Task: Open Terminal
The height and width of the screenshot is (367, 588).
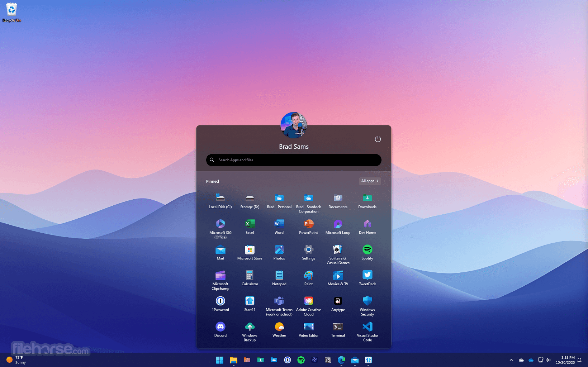Action: pyautogui.click(x=338, y=330)
